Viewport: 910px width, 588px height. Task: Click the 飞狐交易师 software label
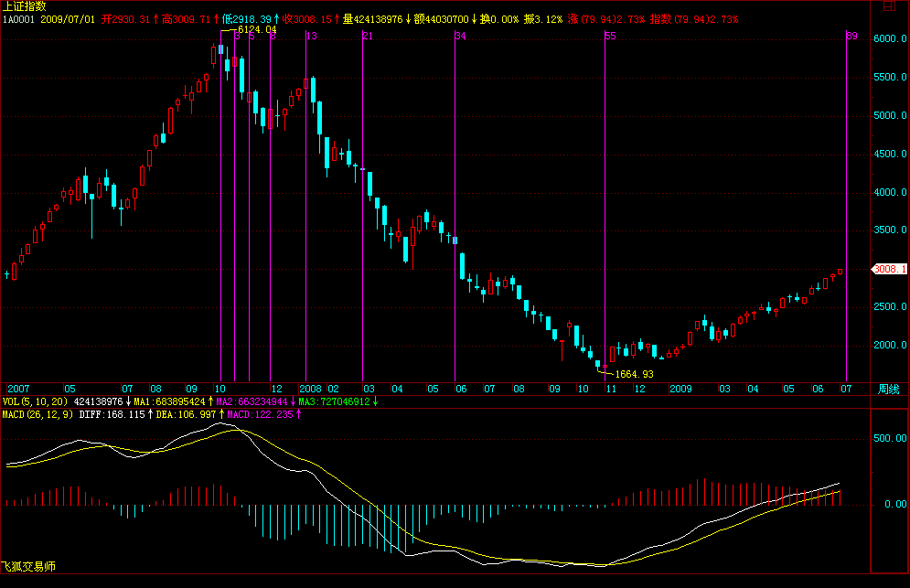click(28, 567)
